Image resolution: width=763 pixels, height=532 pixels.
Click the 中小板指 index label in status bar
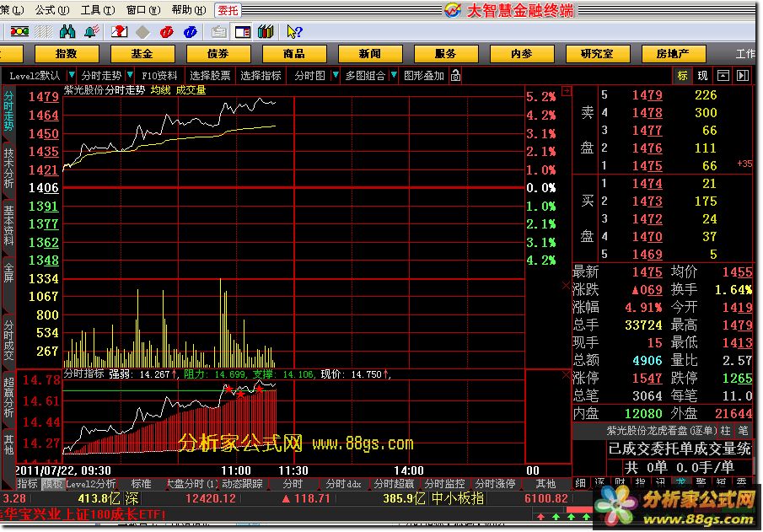[458, 498]
